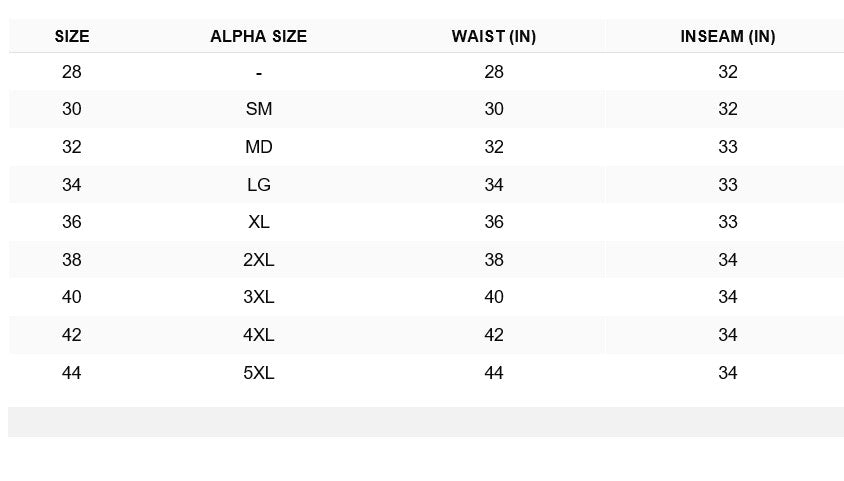844x481 pixels.
Task: Click waist value 38 in the WAIST column
Action: point(494,259)
